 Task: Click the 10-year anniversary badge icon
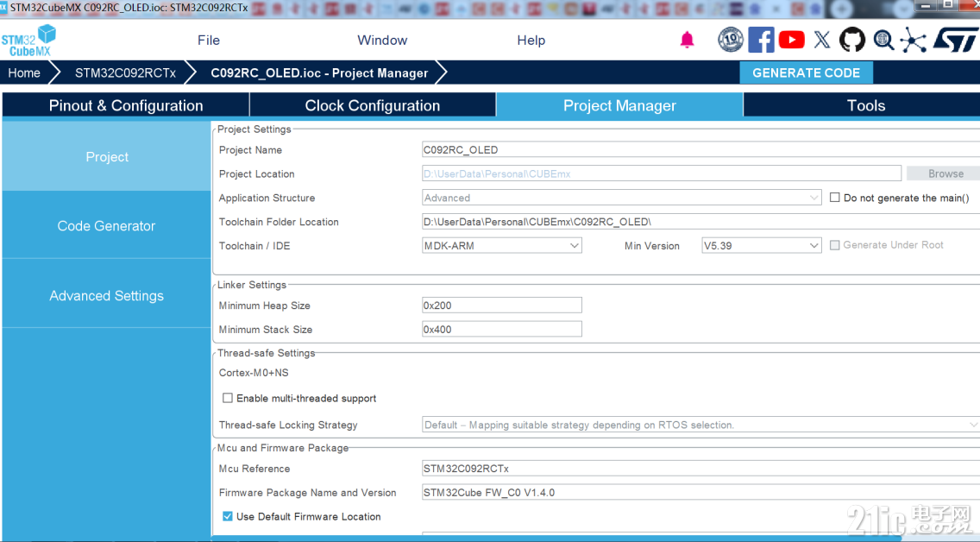730,40
